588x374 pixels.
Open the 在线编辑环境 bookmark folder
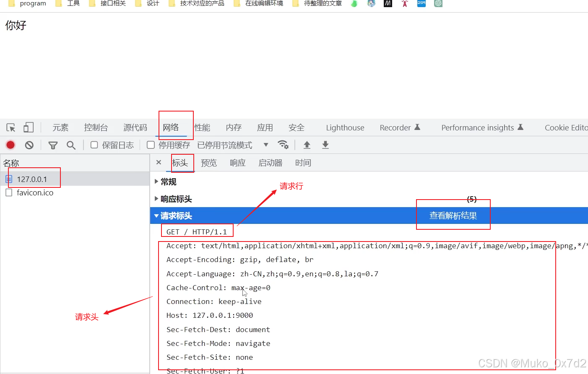click(x=258, y=3)
